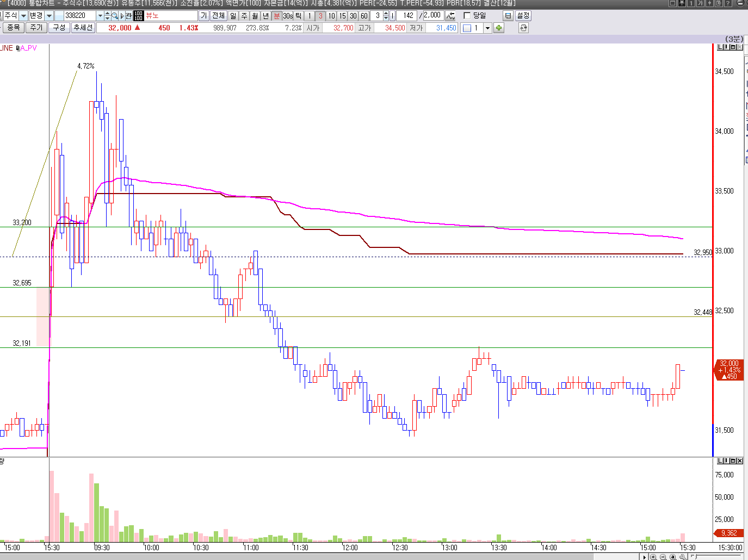This screenshot has height=560, width=748.
Task: Toggle the 당일 checkbox
Action: point(467,16)
